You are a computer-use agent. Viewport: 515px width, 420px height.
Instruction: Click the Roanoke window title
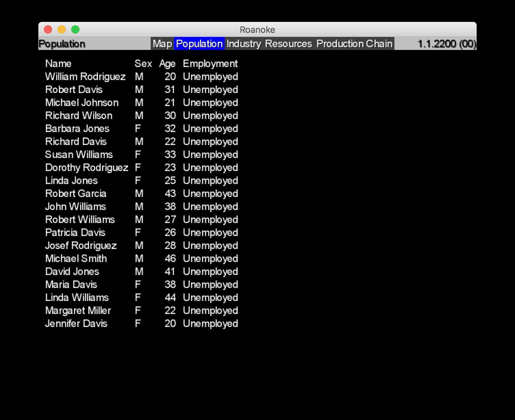click(257, 30)
